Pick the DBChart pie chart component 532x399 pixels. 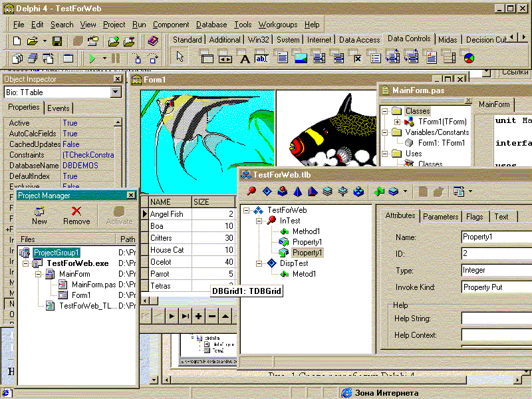469,58
